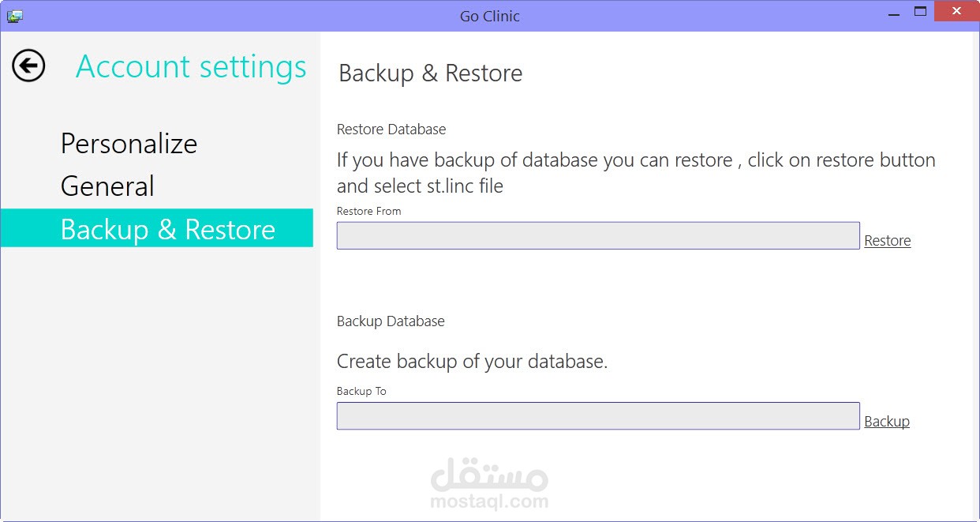
Task: Go back using the circled arrow icon
Action: pos(28,66)
